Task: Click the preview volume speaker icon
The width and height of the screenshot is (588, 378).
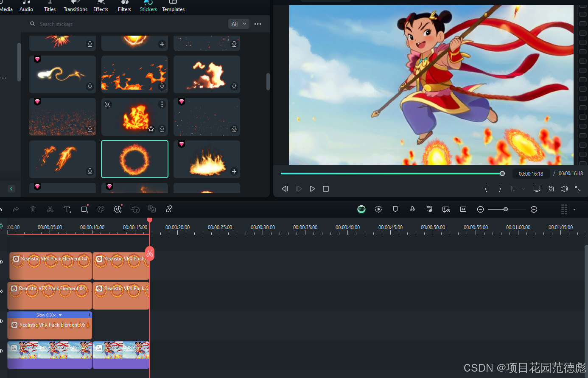Action: pos(564,189)
